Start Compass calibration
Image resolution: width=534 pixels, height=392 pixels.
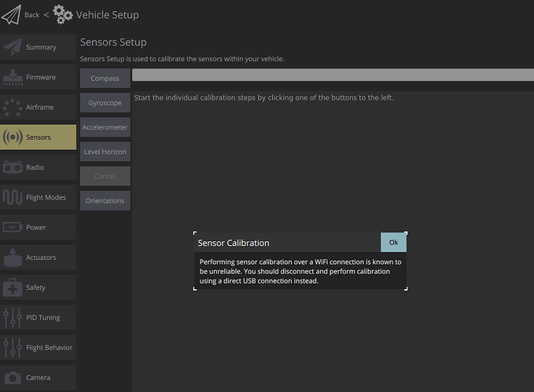tap(105, 79)
